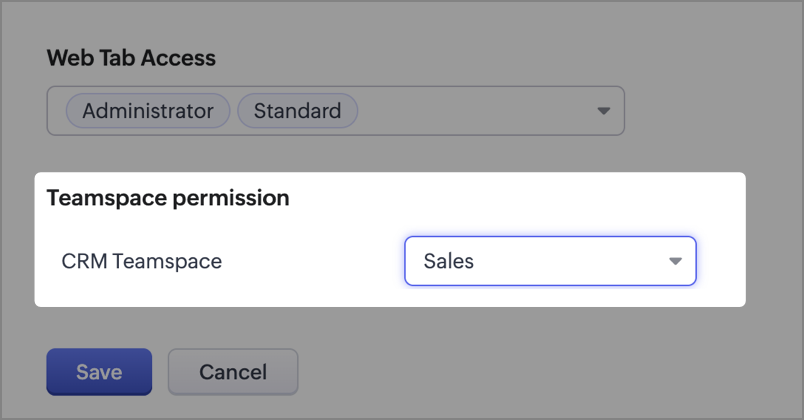Click the CRM Teamspace label
Viewport: 804px width, 420px height.
[142, 262]
